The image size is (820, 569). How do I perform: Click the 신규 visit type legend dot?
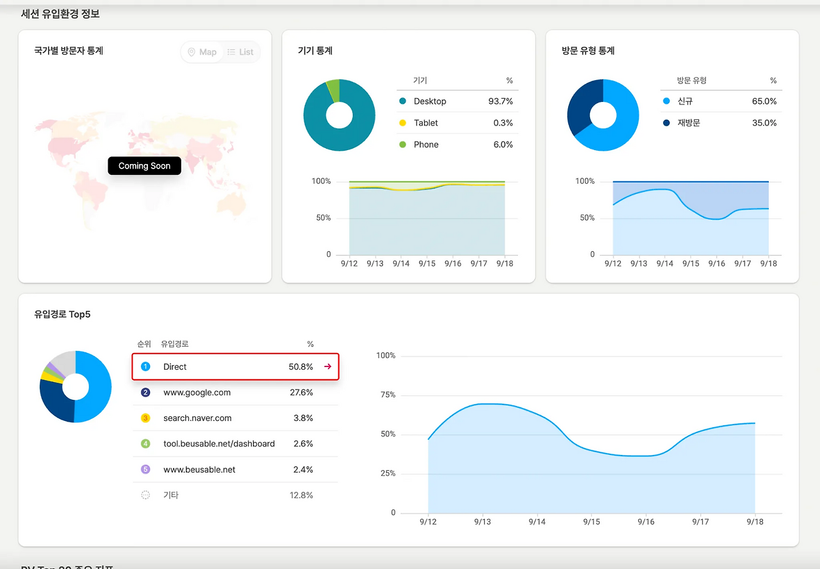point(666,102)
